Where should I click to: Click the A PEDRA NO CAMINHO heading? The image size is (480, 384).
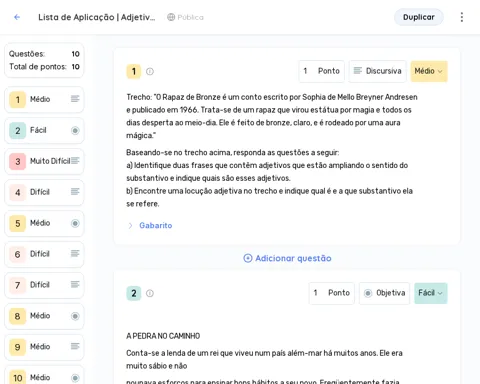163,336
